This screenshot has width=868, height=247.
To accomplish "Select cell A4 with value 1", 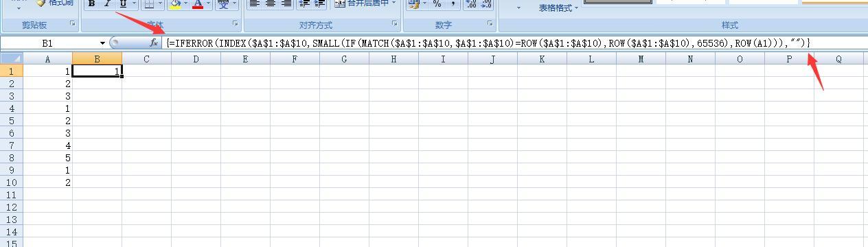I will click(47, 108).
